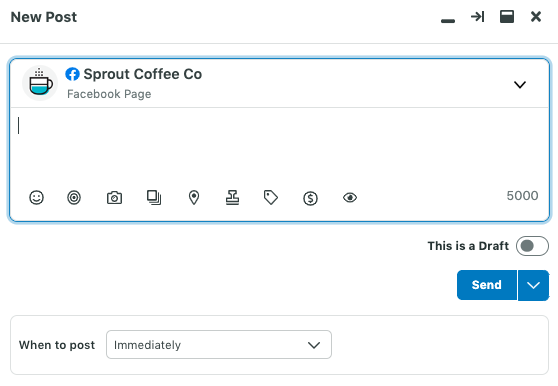The width and height of the screenshot is (558, 386).
Task: Dock compose window with arrow-to-bar icon
Action: [477, 17]
